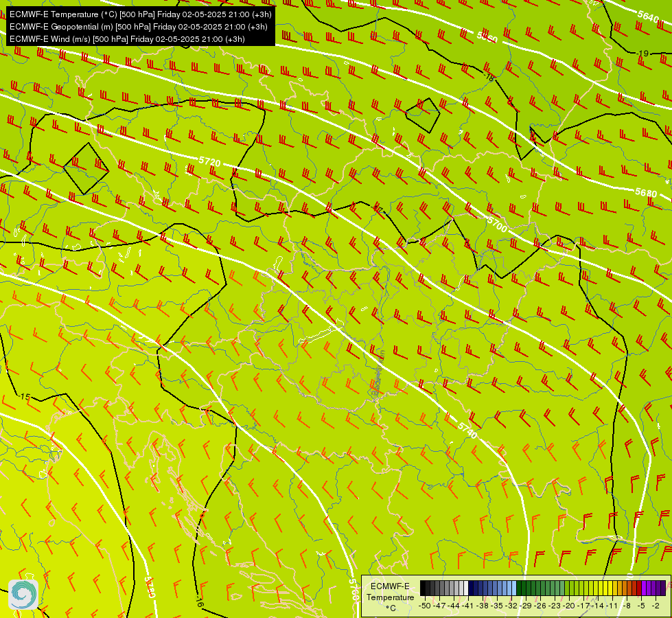Click the -2 legend tick label

pos(656,606)
